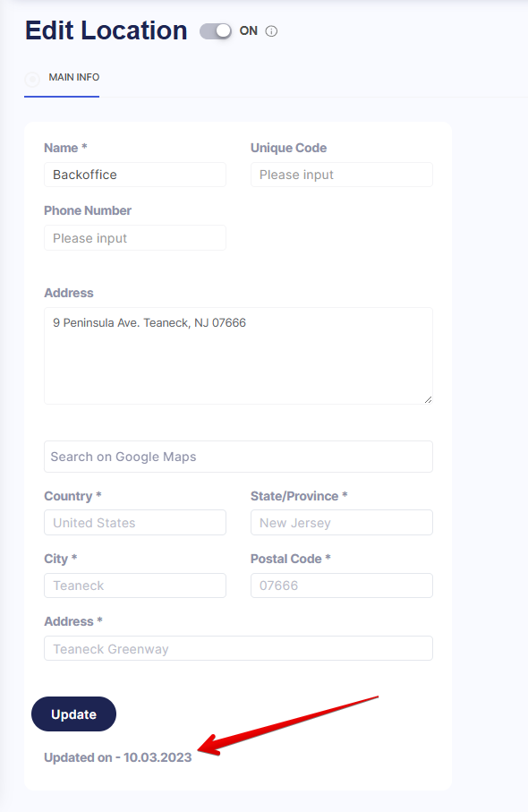
Task: Click the Address field showing Teaneck Greenway
Action: click(238, 648)
